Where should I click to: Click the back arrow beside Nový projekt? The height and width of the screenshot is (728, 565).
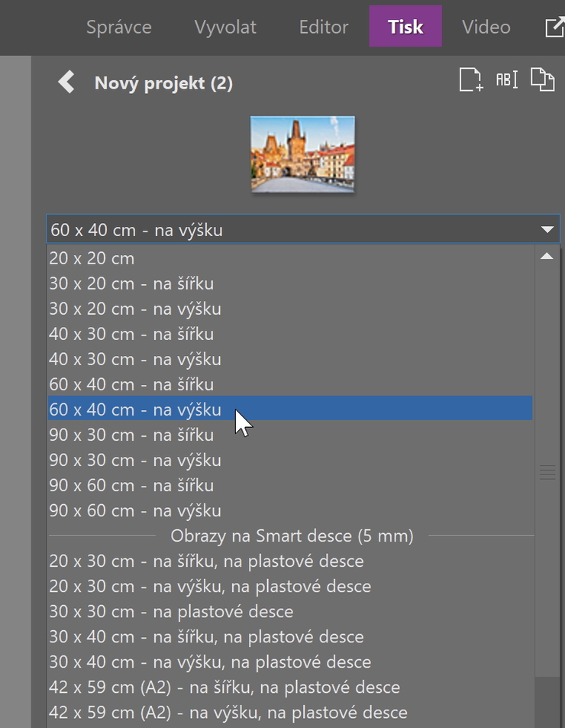(66, 82)
